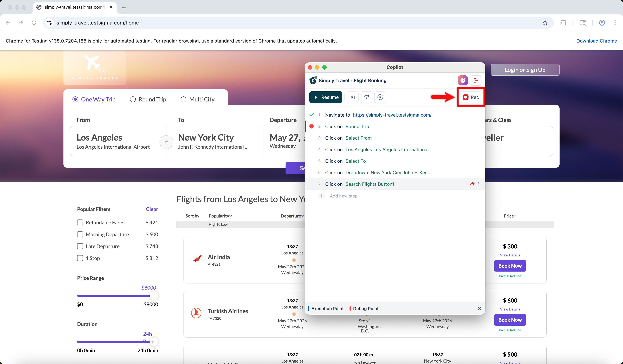The width and height of the screenshot is (623, 364).
Task: Open the Departure date picker showing May 27
Action: point(284,141)
